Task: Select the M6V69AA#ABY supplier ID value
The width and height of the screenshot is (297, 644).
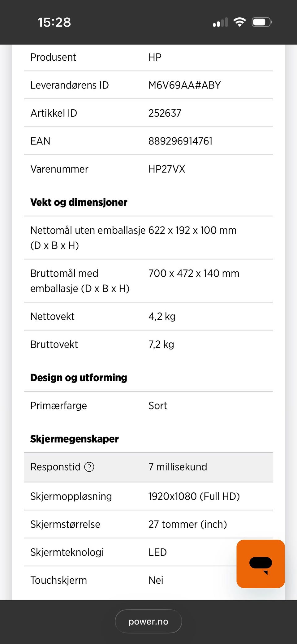Action: [x=185, y=85]
